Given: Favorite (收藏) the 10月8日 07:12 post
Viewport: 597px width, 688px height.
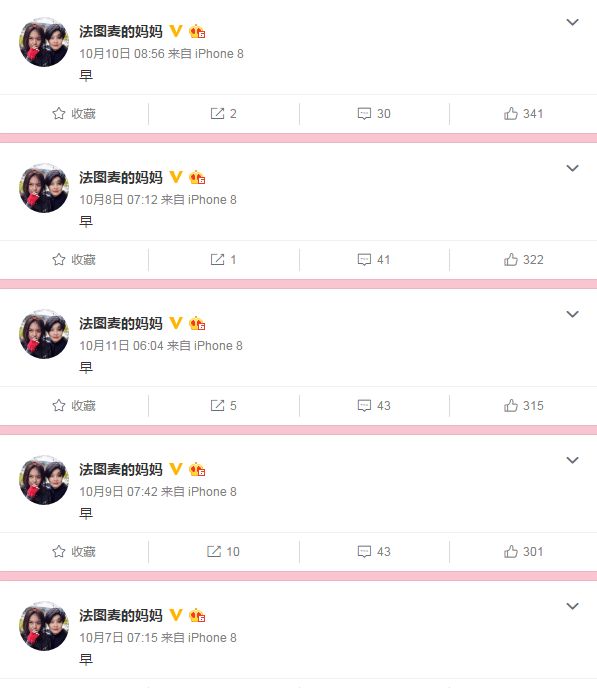Looking at the screenshot, I should coord(74,260).
